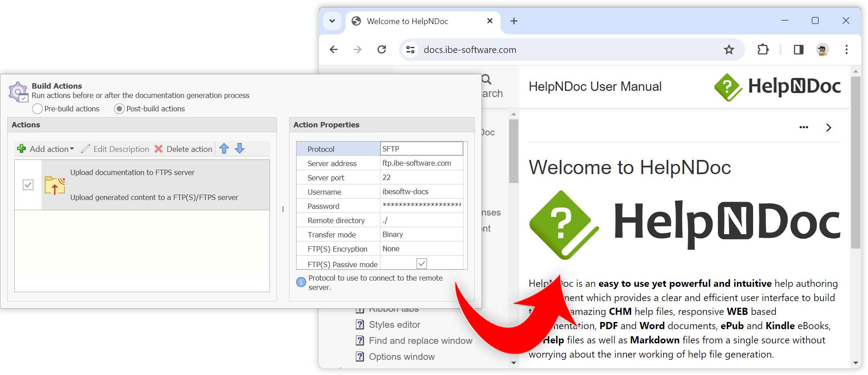This screenshot has width=868, height=375.
Task: Click the scroll down arrow of contents pane
Action: pos(513,363)
